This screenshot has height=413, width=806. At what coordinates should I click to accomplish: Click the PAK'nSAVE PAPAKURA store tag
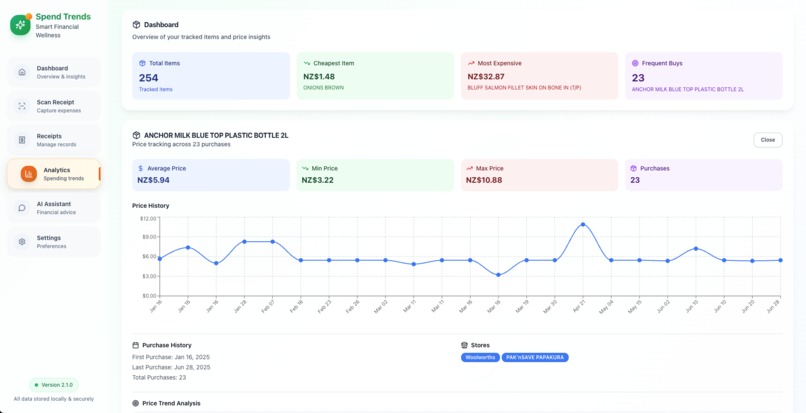[535, 357]
